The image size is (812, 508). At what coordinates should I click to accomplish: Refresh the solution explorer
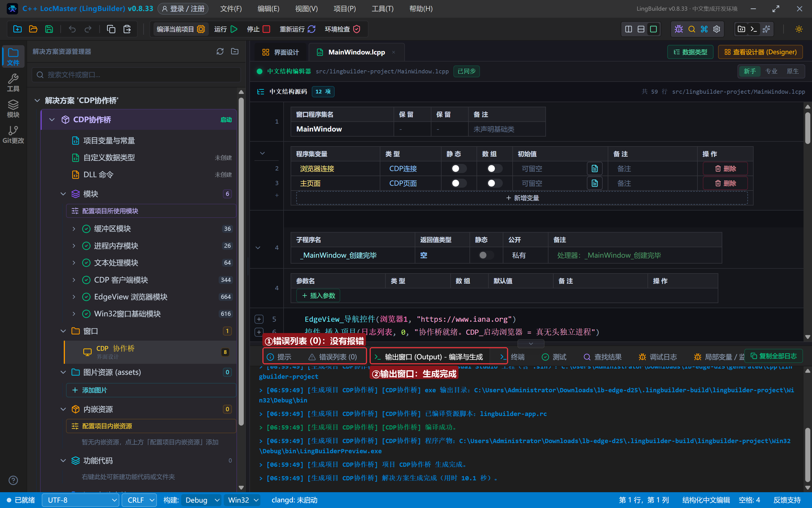pos(220,51)
